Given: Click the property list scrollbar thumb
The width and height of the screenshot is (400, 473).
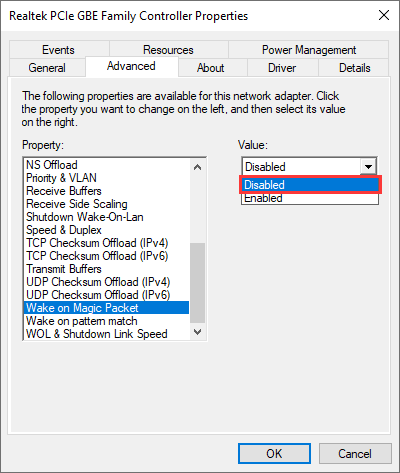Looking at the screenshot, I should point(197,283).
